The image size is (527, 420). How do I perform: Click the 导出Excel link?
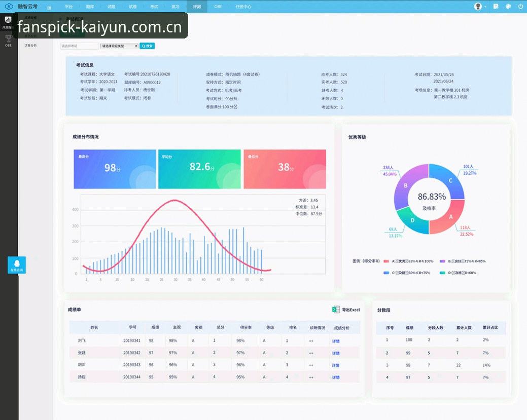tap(351, 310)
